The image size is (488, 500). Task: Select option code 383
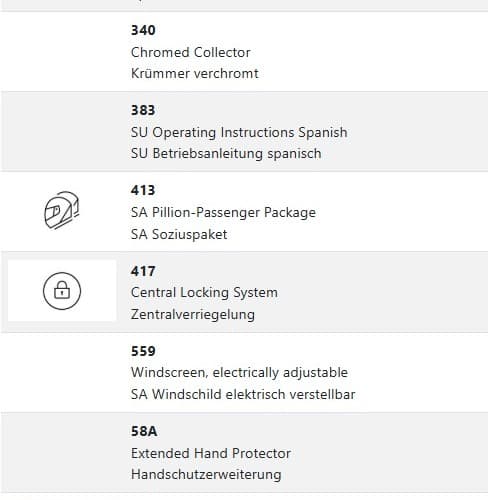tap(143, 110)
